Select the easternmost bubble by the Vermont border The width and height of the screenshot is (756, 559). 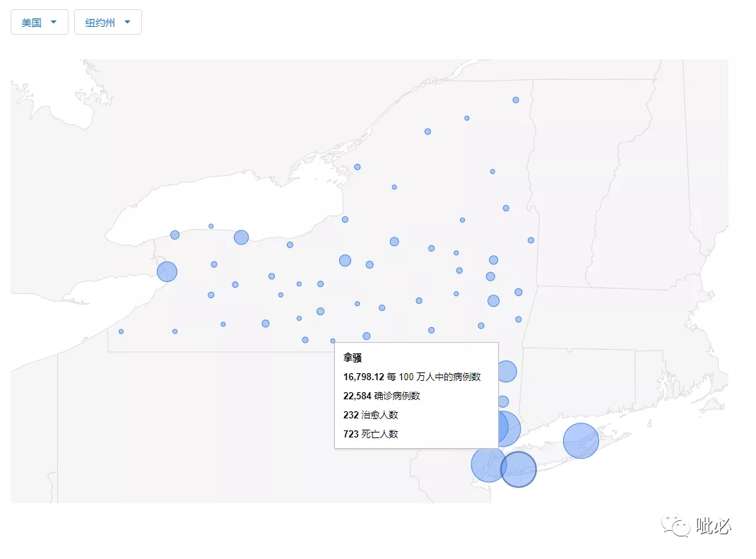[531, 240]
